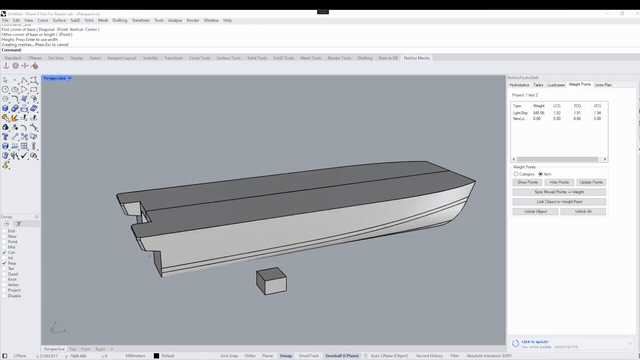Click the black Default layer color swatch
The image size is (640, 360).
pyautogui.click(x=156, y=356)
